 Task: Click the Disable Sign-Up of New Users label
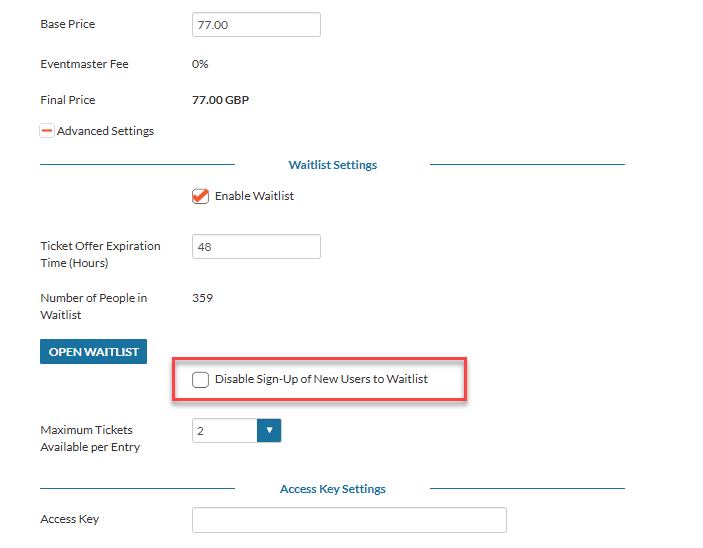coord(321,379)
